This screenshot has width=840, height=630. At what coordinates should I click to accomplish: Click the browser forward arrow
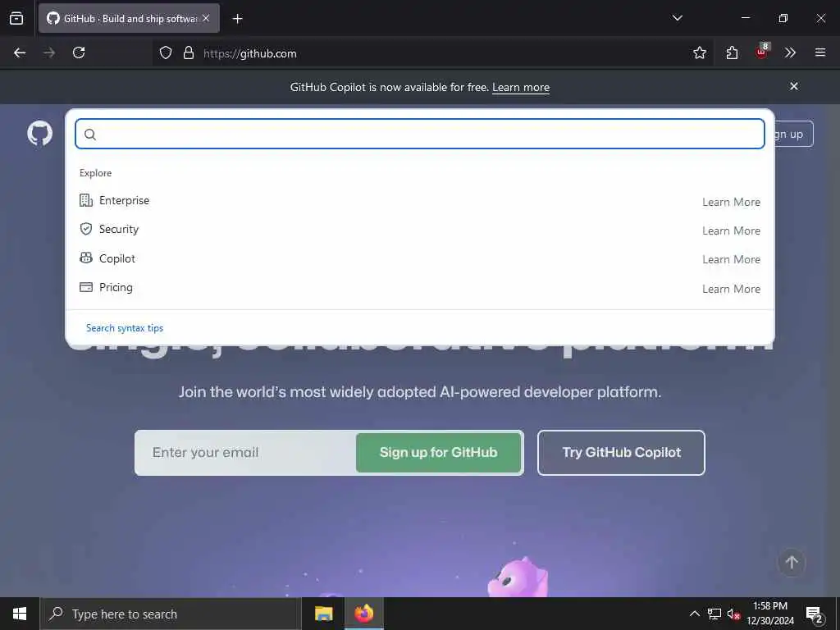click(x=49, y=52)
